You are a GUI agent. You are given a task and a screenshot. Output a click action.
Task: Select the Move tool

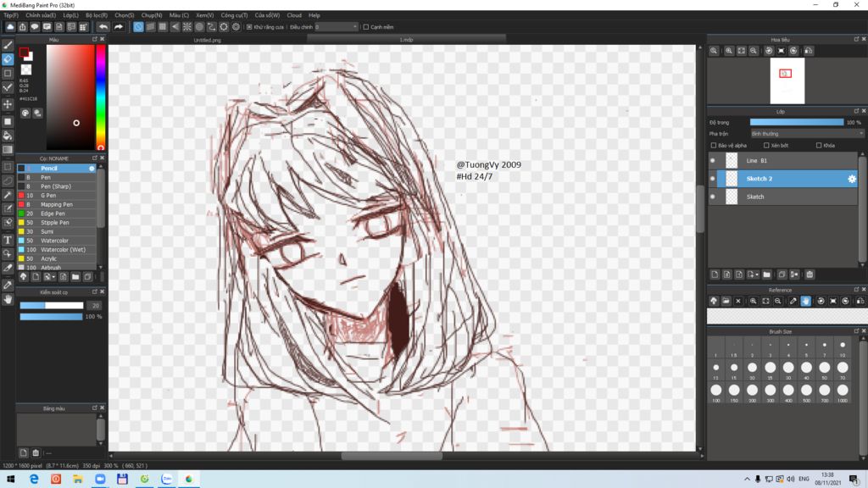click(x=8, y=104)
